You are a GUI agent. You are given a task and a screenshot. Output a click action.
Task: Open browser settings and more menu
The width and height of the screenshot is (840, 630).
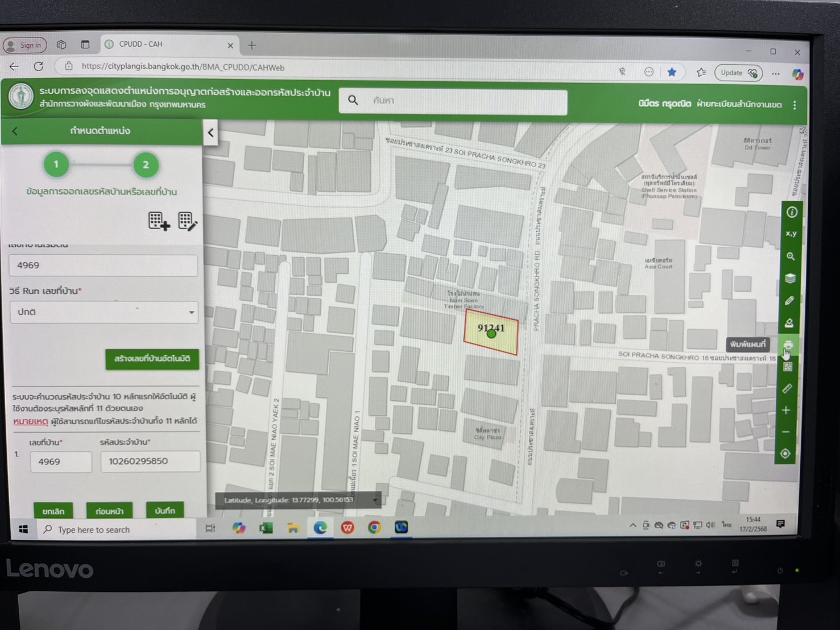(x=776, y=73)
